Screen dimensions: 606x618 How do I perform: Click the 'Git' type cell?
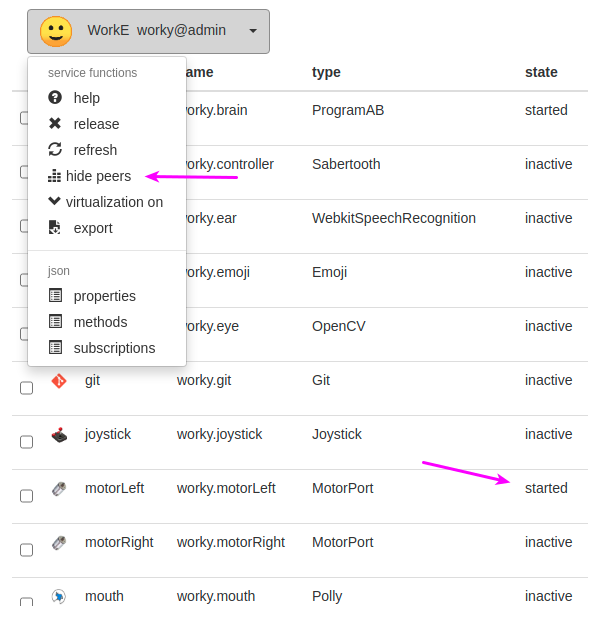[321, 380]
